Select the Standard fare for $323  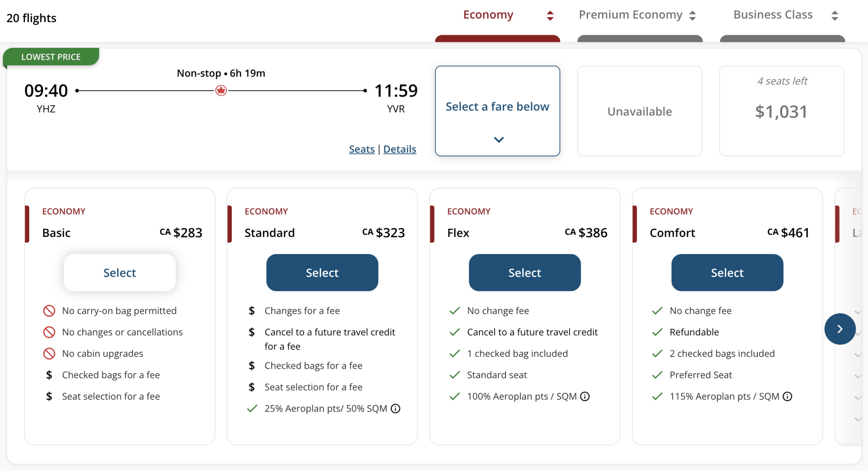click(322, 273)
